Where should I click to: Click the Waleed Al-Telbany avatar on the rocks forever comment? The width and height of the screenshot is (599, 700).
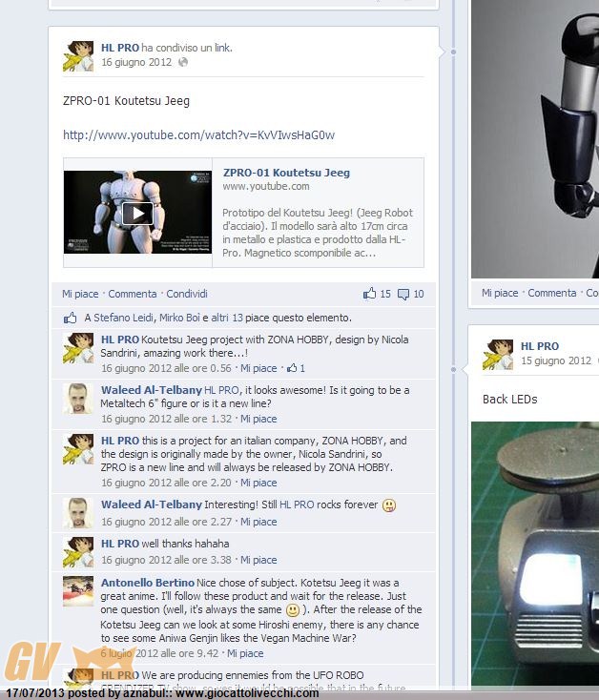pyautogui.click(x=78, y=513)
